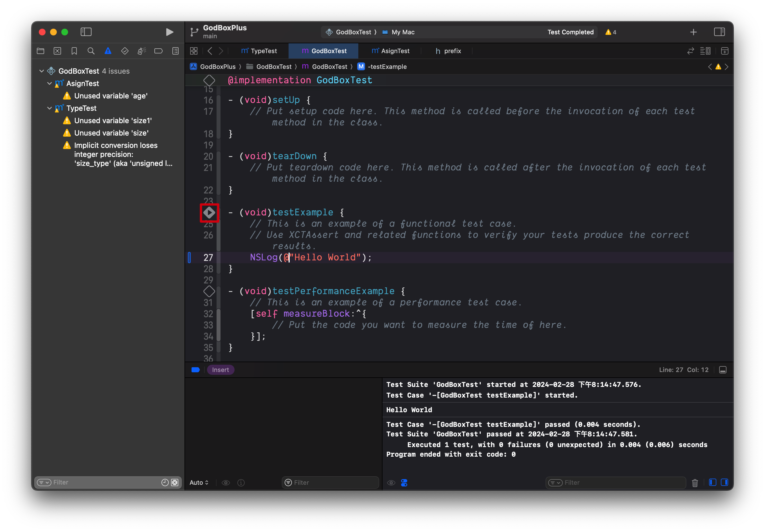Open the source control navigator icon
Screen dimensions: 765x532
coord(57,51)
